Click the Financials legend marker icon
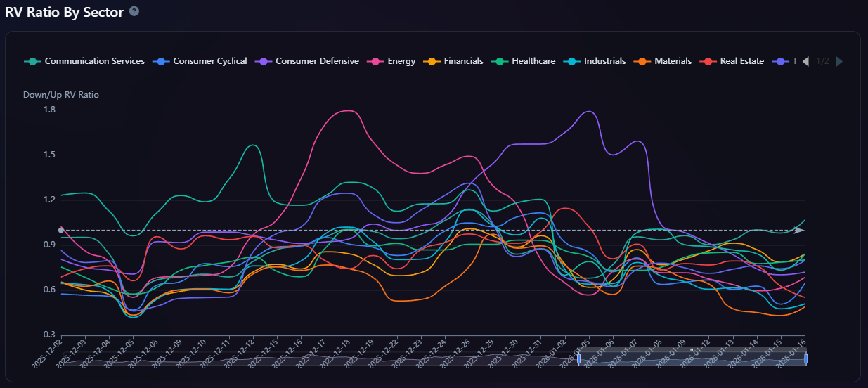 [432, 61]
